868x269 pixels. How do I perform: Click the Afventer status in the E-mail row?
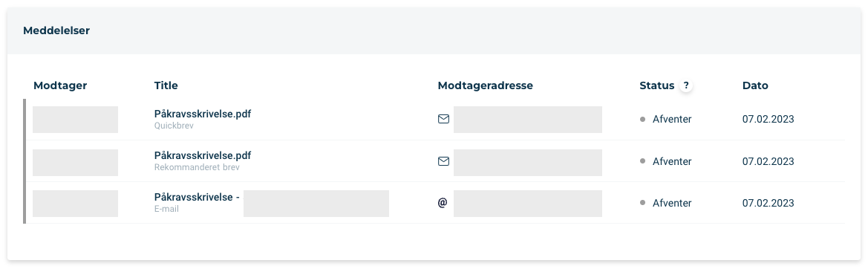pyautogui.click(x=672, y=203)
